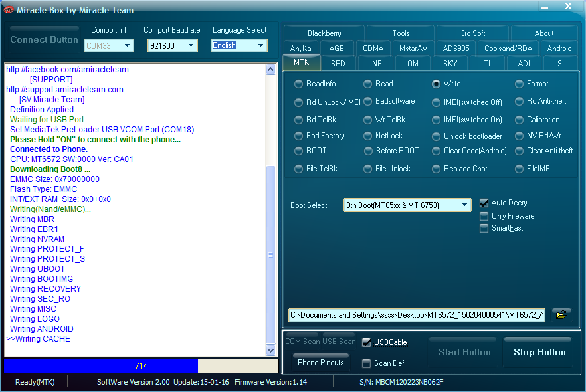The image size is (586, 392).
Task: Switch to the AnyKa tab
Action: [300, 49]
